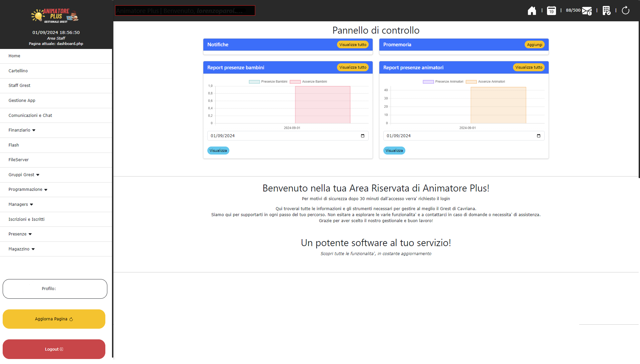The image size is (640, 364).
Task: Open the FileServer menu item
Action: coord(19,160)
